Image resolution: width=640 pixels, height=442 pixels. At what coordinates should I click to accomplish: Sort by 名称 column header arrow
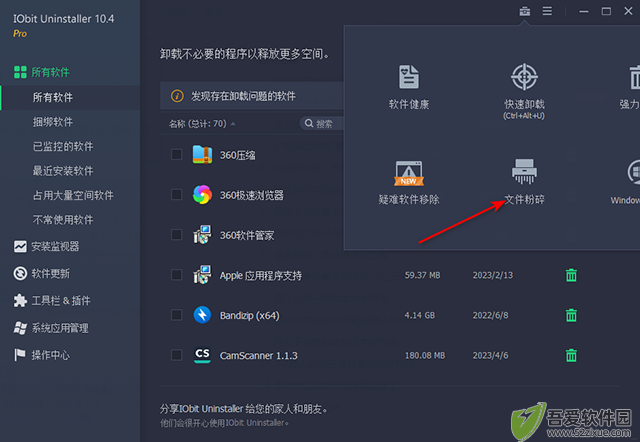click(233, 124)
